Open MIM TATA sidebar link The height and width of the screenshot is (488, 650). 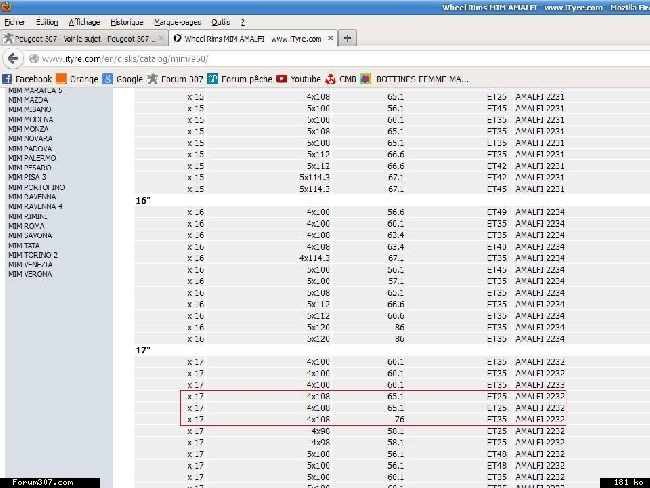[24, 245]
